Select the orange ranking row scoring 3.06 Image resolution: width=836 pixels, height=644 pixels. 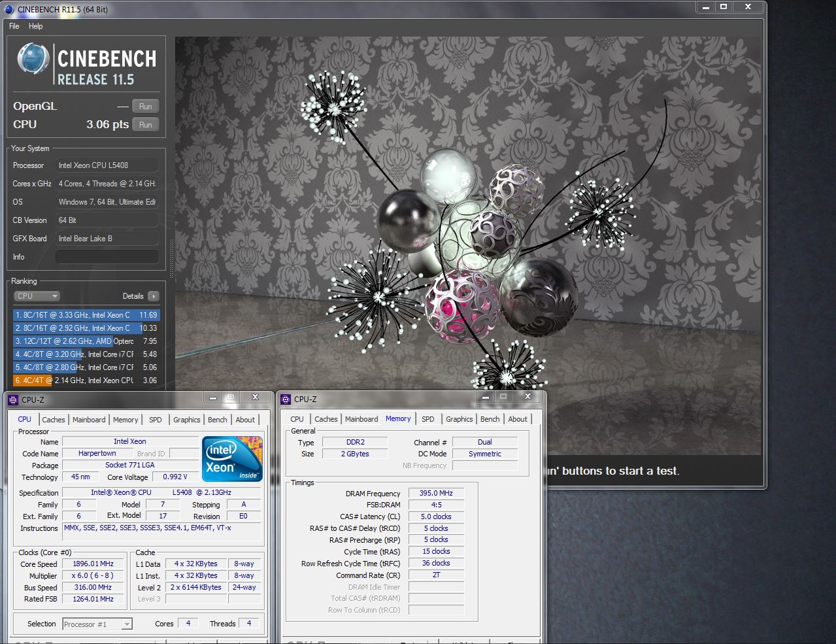86,381
